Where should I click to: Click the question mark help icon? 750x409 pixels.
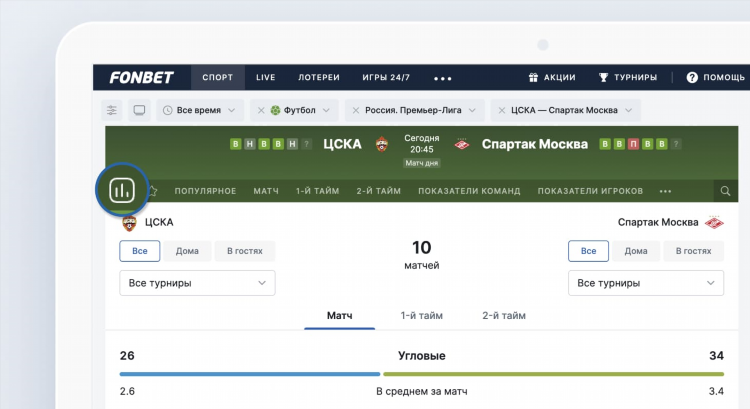click(692, 77)
